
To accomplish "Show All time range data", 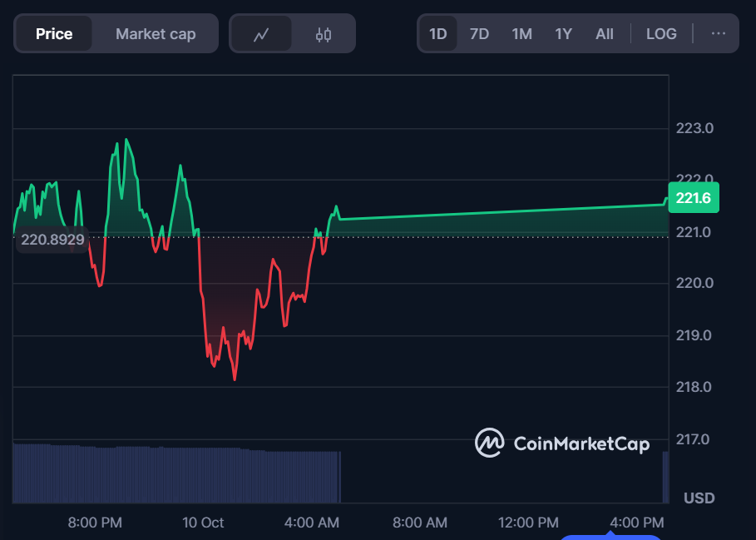I will pos(605,34).
